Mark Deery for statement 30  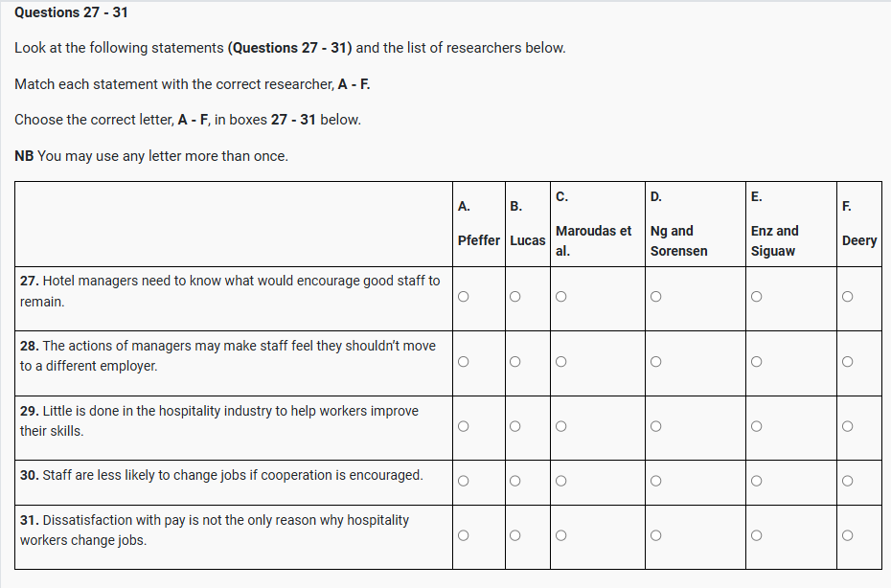point(847,481)
